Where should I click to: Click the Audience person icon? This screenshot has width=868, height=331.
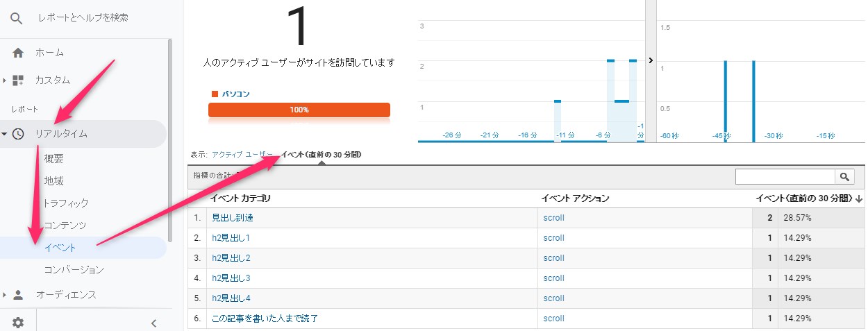click(x=18, y=294)
